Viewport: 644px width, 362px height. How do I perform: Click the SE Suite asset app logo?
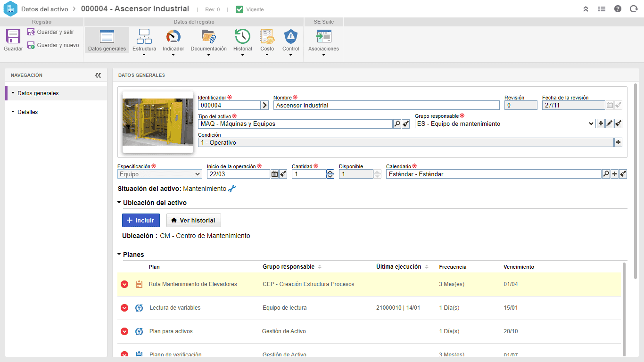click(x=10, y=9)
